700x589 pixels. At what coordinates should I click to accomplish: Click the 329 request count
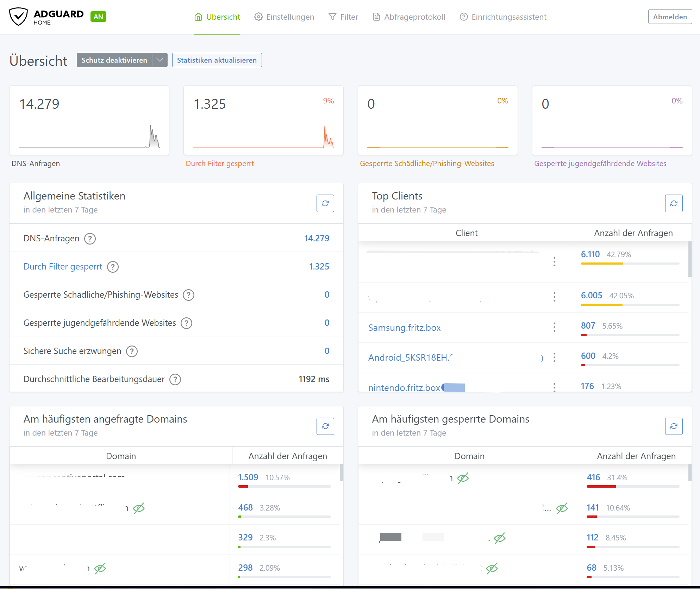(x=245, y=538)
